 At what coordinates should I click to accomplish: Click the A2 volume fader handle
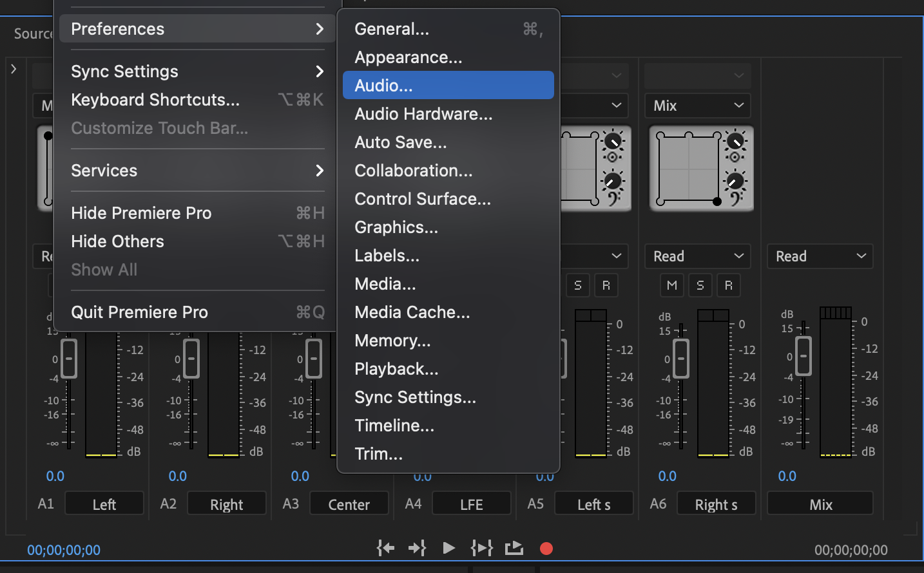[191, 358]
